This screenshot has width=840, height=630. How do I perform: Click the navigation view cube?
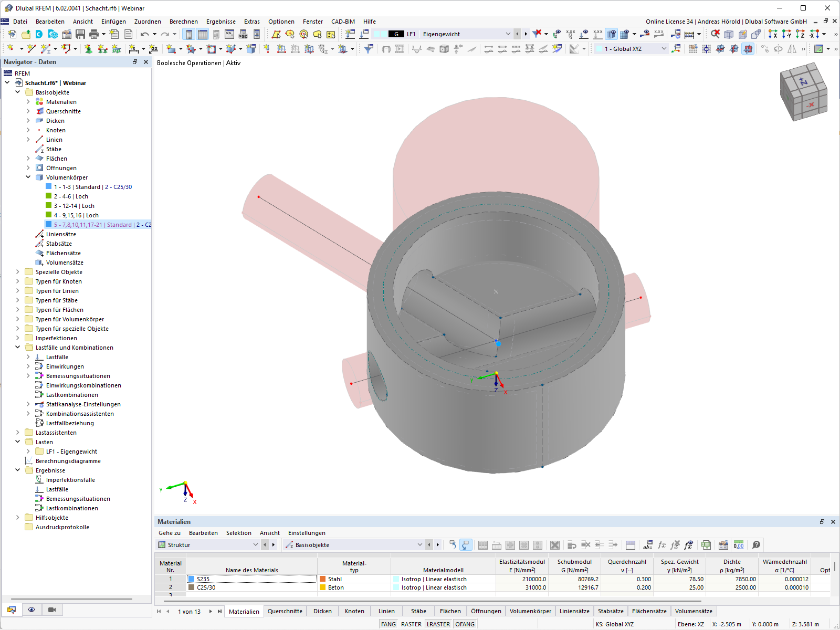coord(804,91)
